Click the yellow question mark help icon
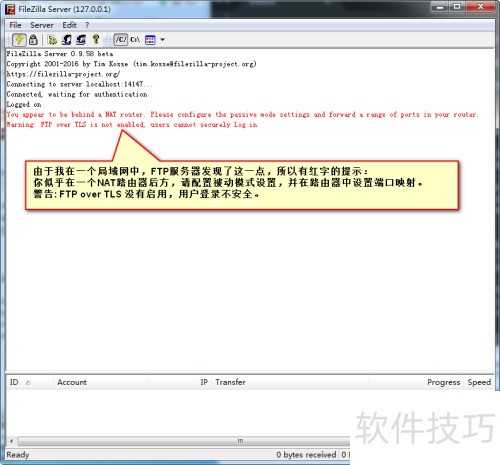 pos(96,40)
